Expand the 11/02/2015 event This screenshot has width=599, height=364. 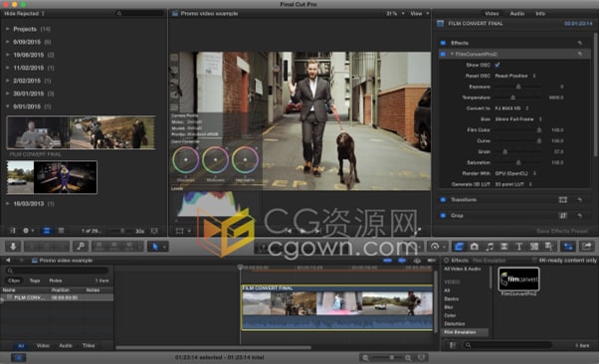7,68
